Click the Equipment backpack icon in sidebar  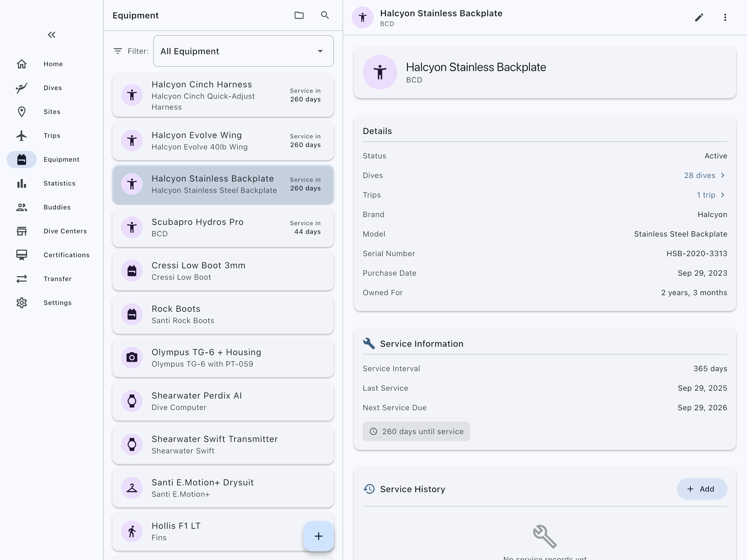point(22,159)
